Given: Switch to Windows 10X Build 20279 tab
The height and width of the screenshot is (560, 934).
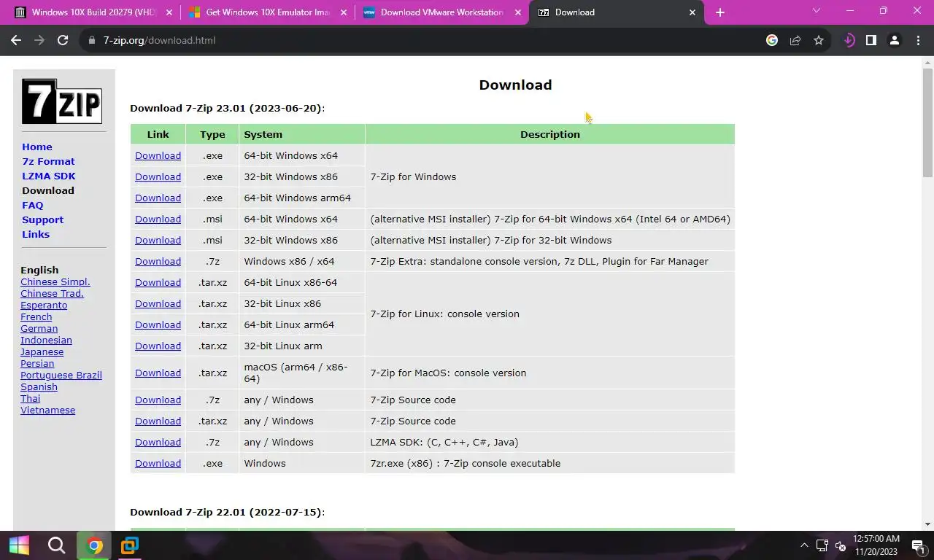Looking at the screenshot, I should point(93,12).
